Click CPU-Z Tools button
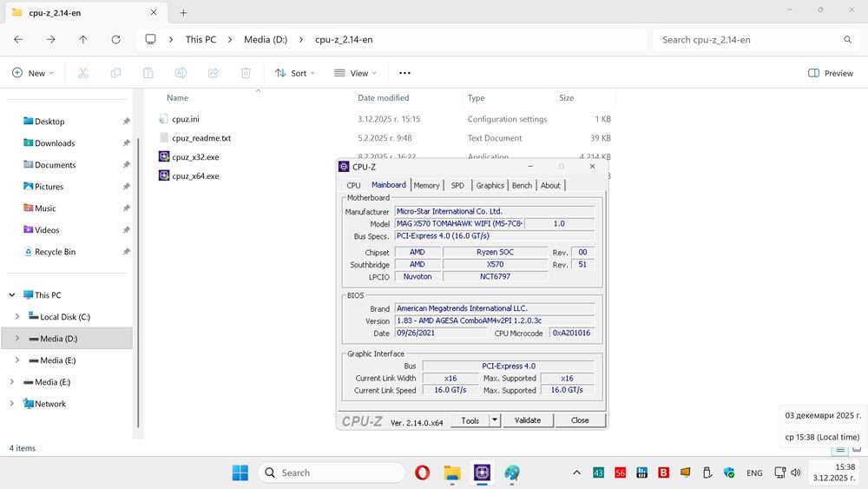868x489 pixels. [x=470, y=420]
